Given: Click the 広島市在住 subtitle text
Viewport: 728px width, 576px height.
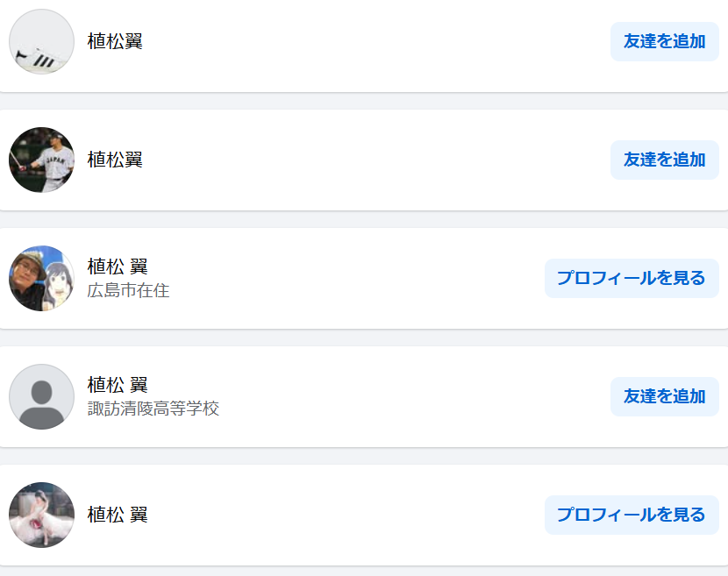Looking at the screenshot, I should [x=128, y=290].
